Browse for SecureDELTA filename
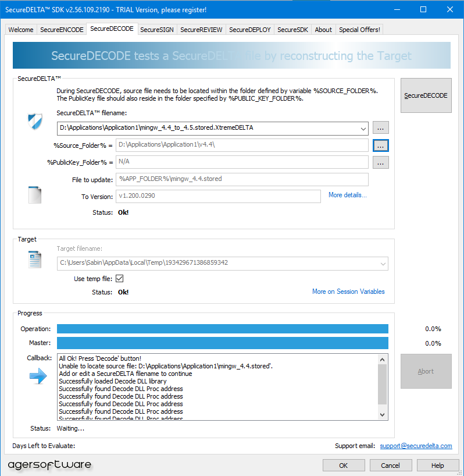This screenshot has height=476, width=464. coord(381,128)
